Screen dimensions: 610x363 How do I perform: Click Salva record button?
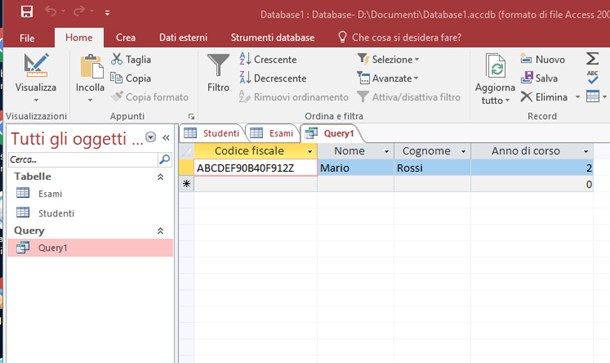[539, 78]
